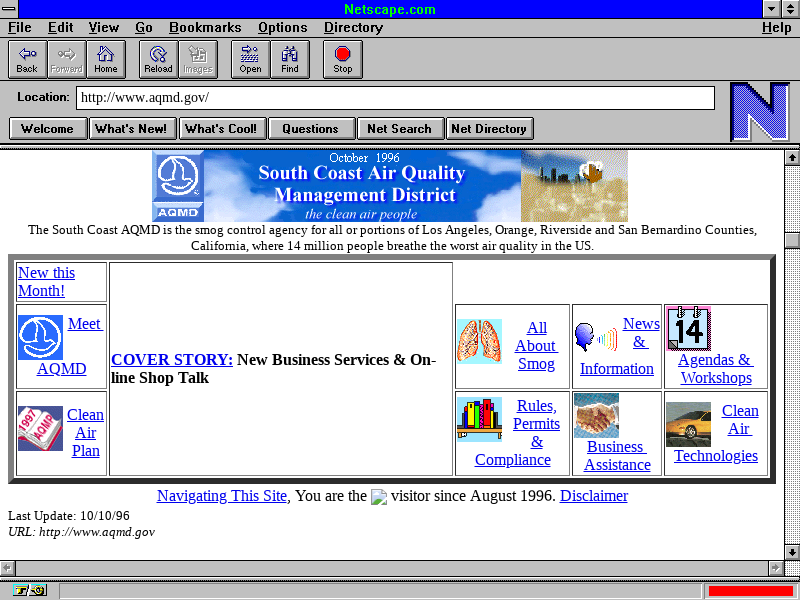Image resolution: width=800 pixels, height=600 pixels.
Task: Reload the current page
Action: 158,59
